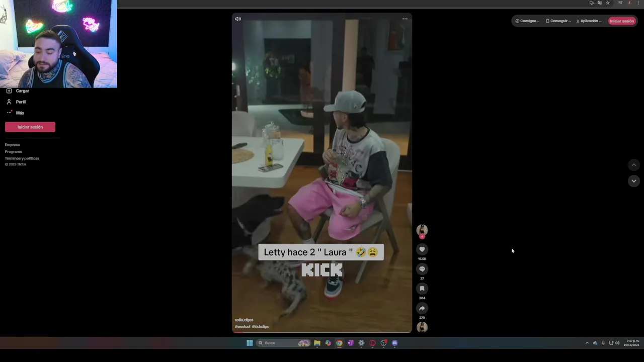Click the Aplicación download button
Screen dimensions: 644x362
point(589,21)
